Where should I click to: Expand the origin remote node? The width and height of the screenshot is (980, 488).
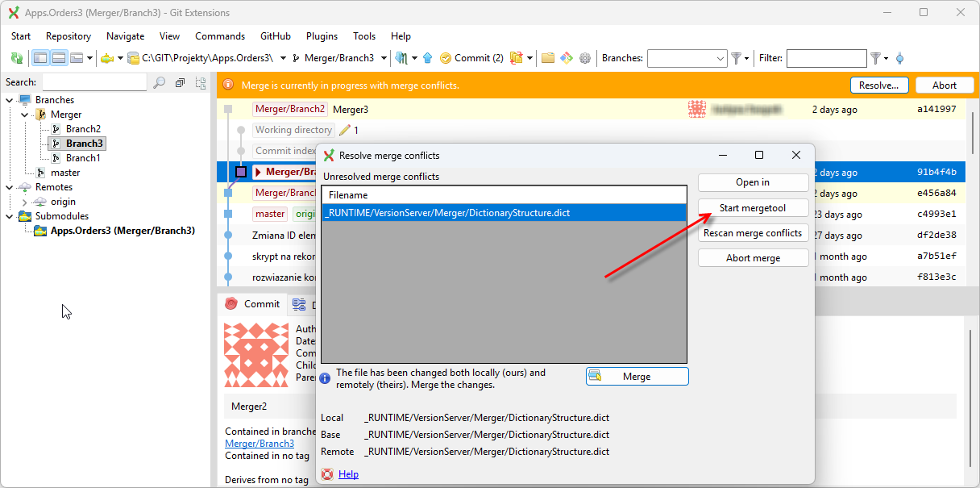click(24, 202)
